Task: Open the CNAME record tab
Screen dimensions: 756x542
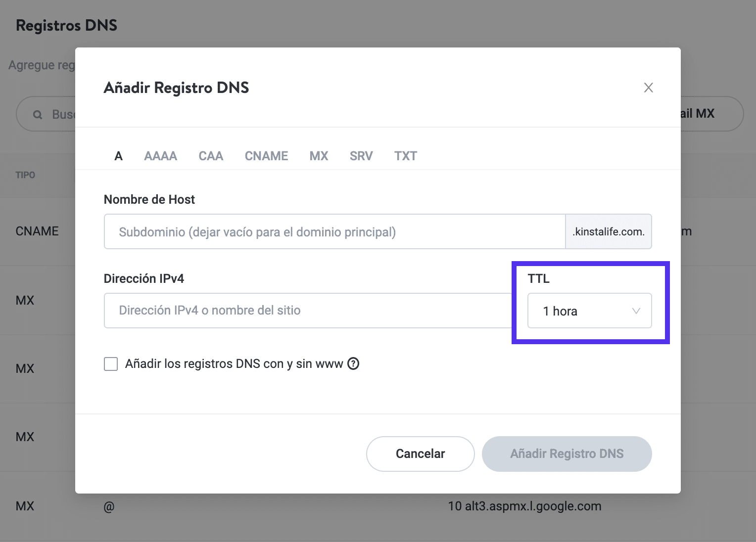Action: pos(266,156)
